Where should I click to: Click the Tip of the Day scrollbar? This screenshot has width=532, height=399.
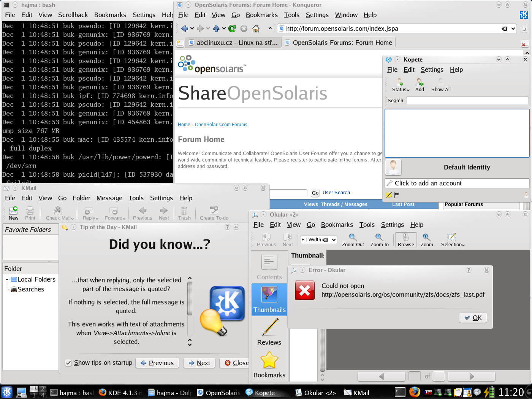point(190,298)
